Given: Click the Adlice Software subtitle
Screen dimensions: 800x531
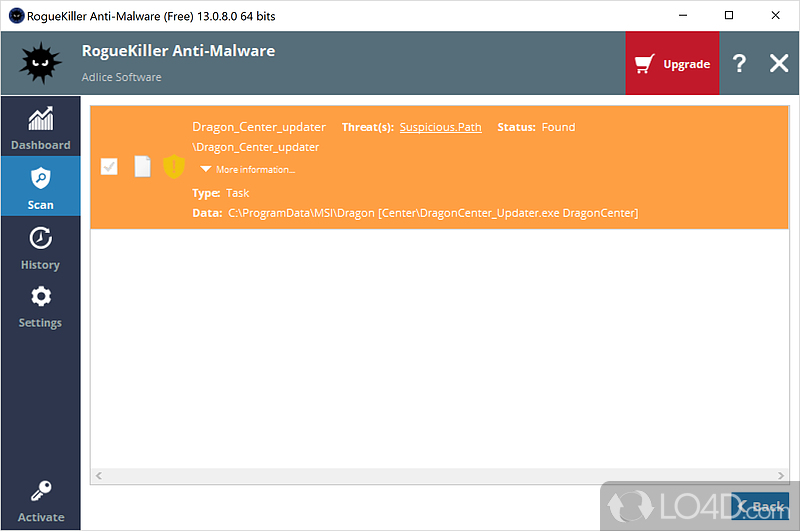Looking at the screenshot, I should (121, 77).
